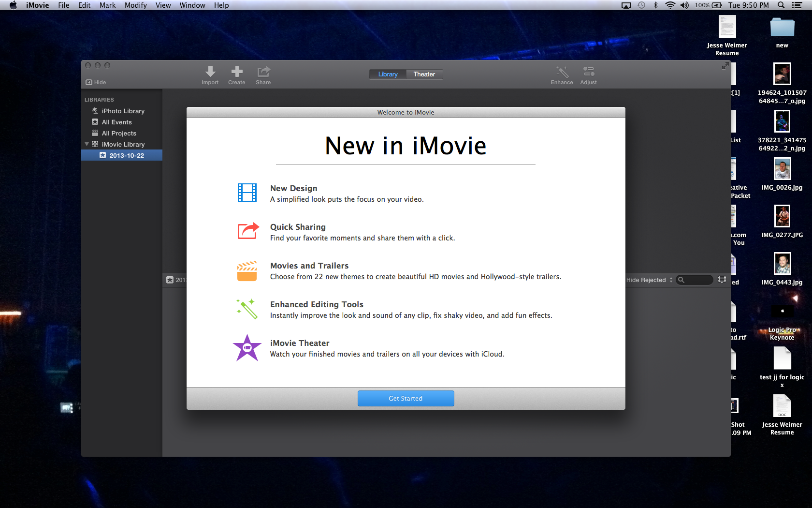Click the star event icon in browser header
Screen dimensions: 812x508
coord(170,280)
